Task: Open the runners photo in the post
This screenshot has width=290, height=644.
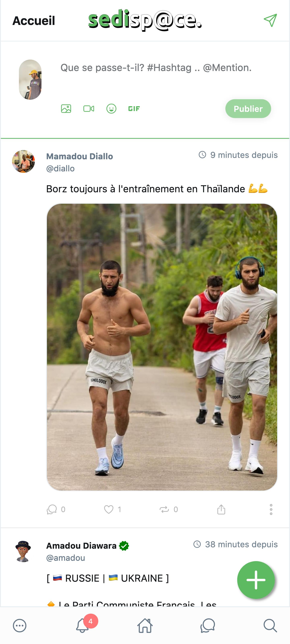Action: [162, 347]
